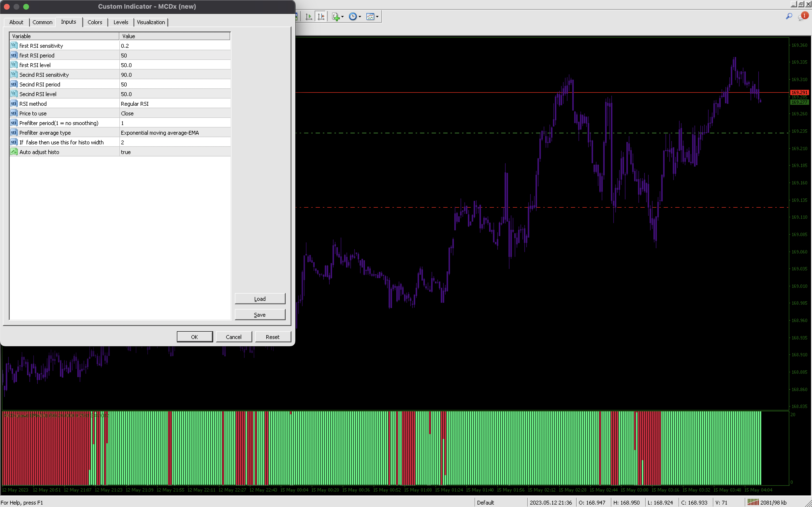812x507 pixels.
Task: Open the notification bubble with red badge
Action: pyautogui.click(x=802, y=17)
